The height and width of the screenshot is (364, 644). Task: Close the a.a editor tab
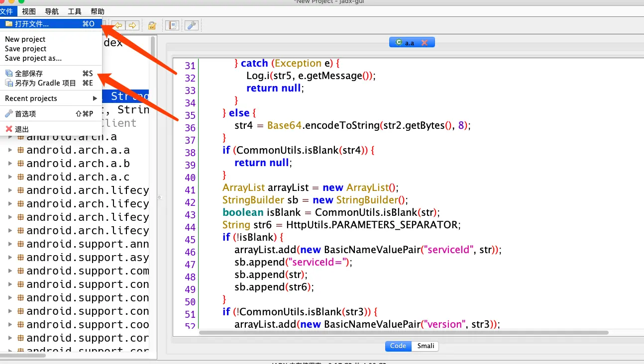tap(425, 43)
